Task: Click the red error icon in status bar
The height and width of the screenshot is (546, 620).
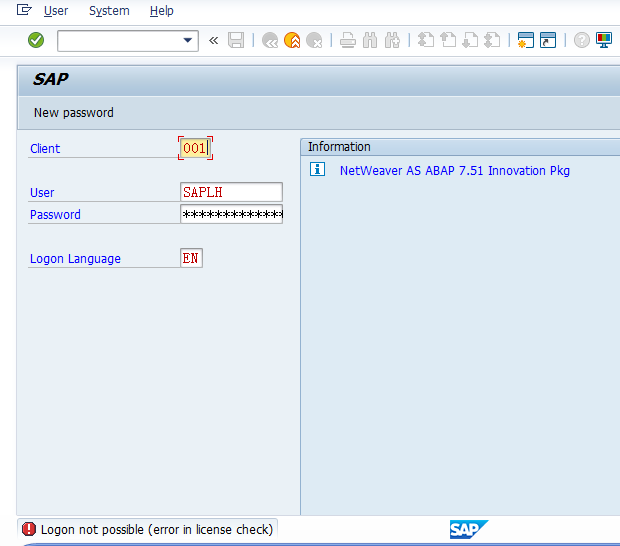Action: click(x=29, y=529)
